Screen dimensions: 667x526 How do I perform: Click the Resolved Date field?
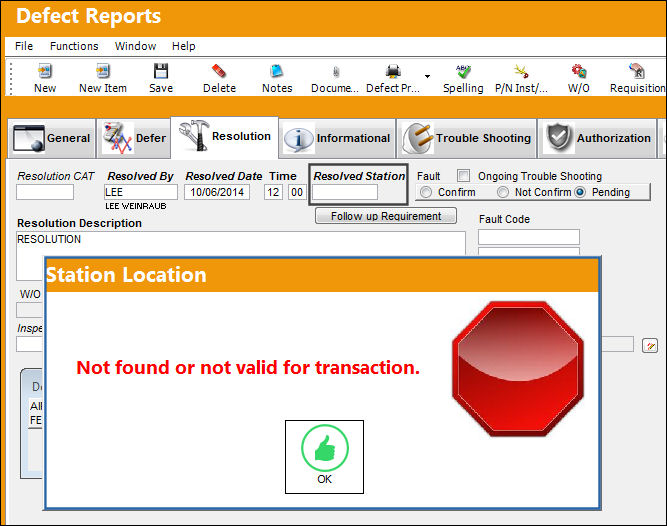pyautogui.click(x=217, y=192)
